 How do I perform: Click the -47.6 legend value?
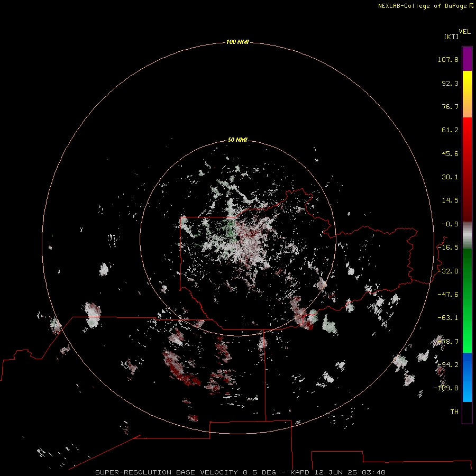pos(448,295)
